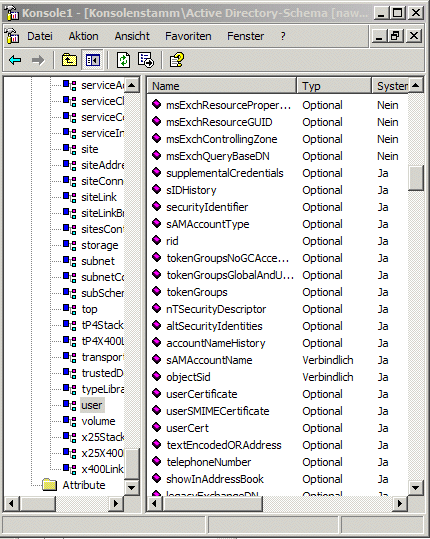430x539 pixels.
Task: Click the class icon beside volume
Action: 69,421
